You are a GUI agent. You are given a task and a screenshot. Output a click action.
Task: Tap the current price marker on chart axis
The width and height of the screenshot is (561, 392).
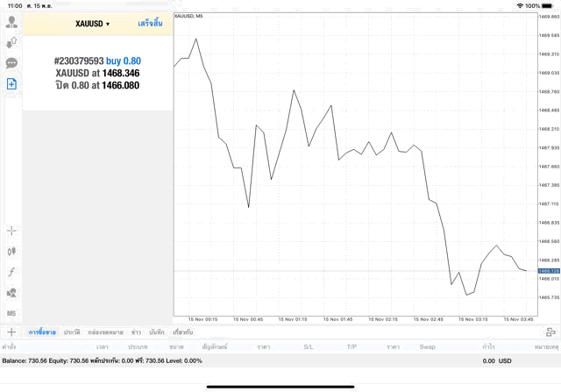549,271
